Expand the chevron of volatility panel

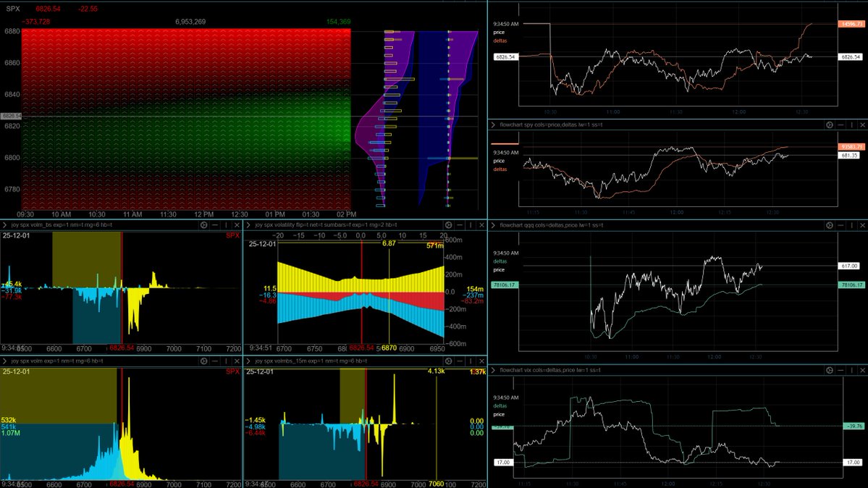[x=248, y=225]
